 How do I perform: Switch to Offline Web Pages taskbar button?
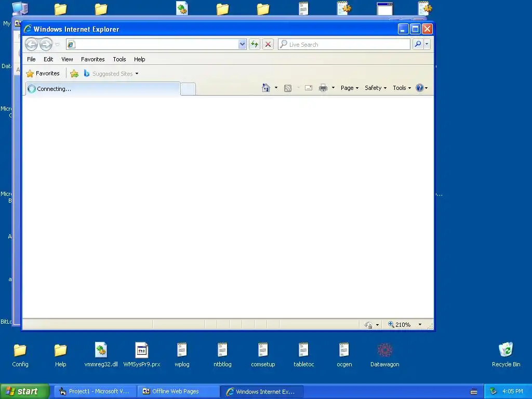pyautogui.click(x=179, y=392)
